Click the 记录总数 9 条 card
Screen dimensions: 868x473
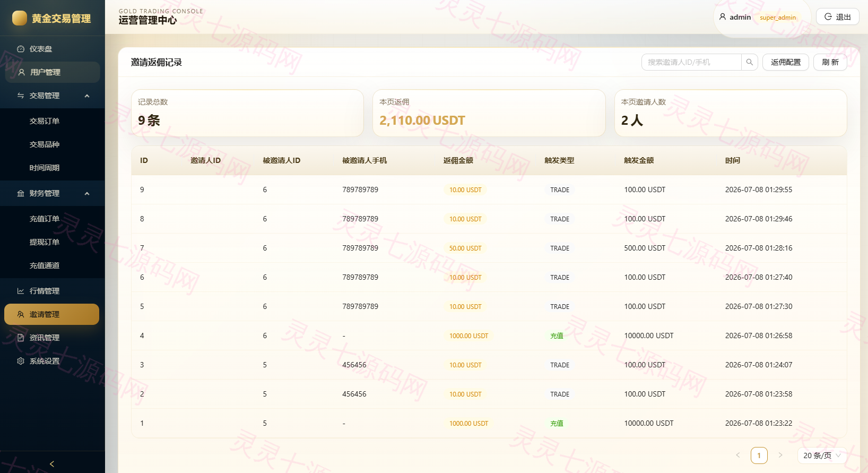(x=247, y=113)
